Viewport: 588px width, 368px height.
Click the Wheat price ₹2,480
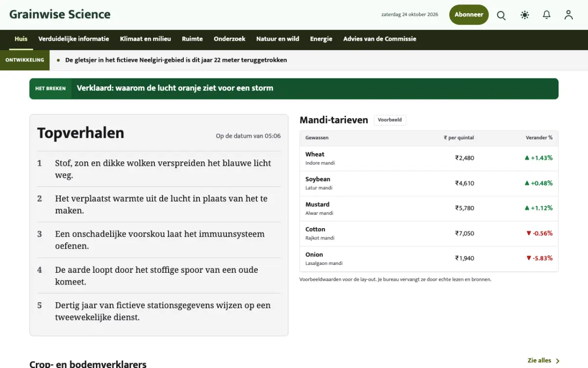click(465, 158)
